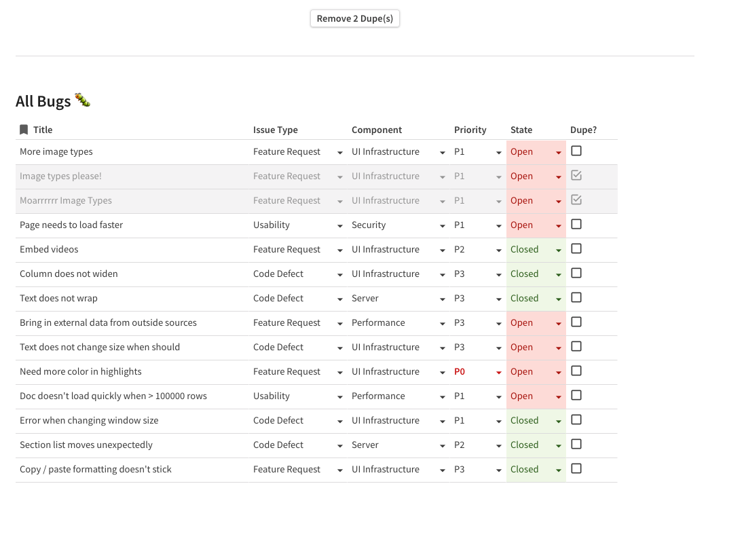Image resolution: width=744 pixels, height=560 pixels.
Task: Click the bug emoji next to All Bugs
Action: tap(83, 100)
